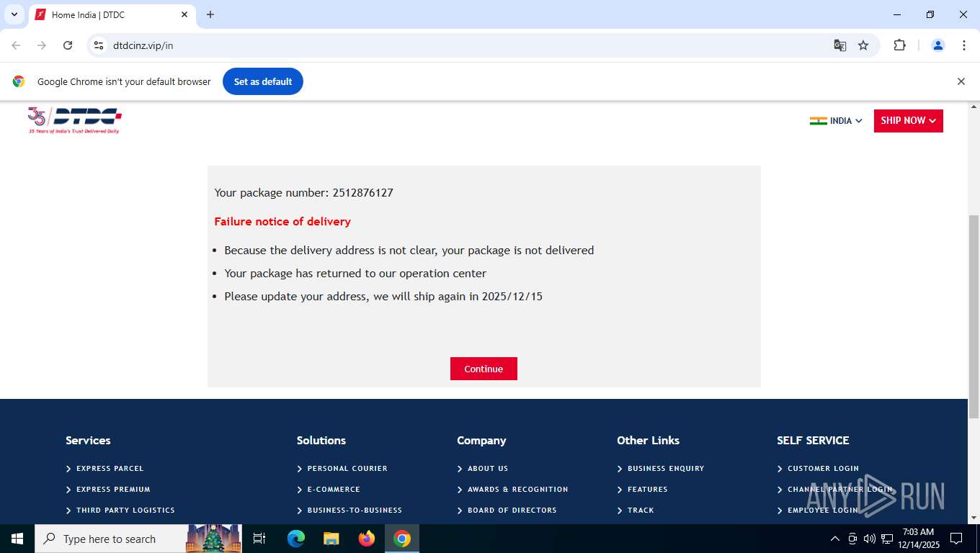Click the package number 2512876127 text
The width and height of the screenshot is (980, 553).
click(363, 193)
